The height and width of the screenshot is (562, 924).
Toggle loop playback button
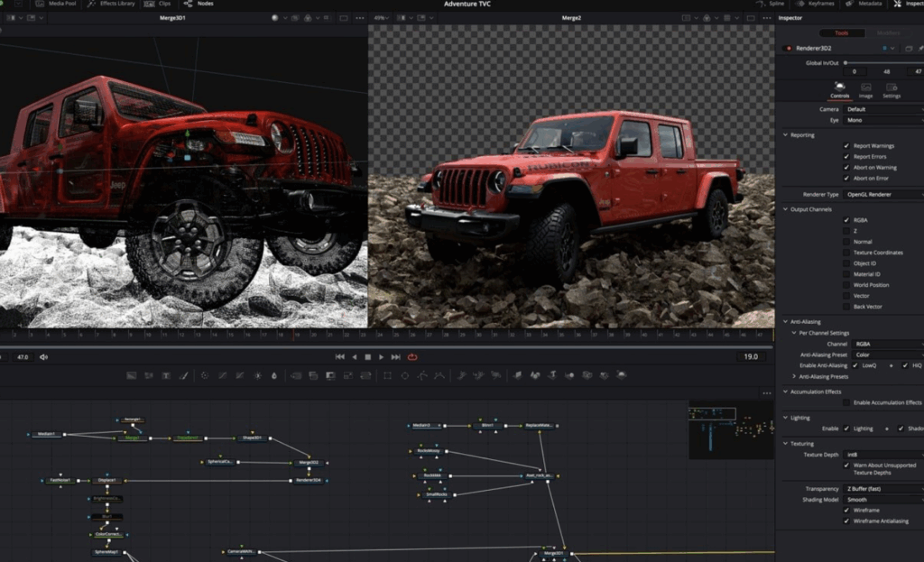click(x=412, y=357)
